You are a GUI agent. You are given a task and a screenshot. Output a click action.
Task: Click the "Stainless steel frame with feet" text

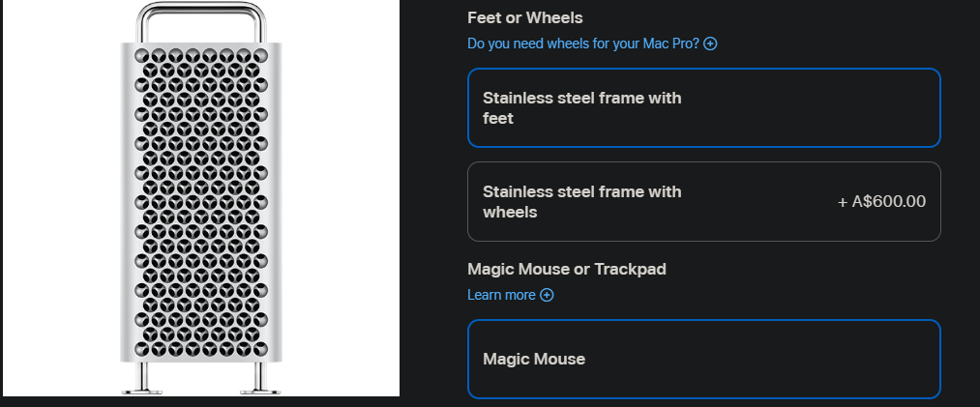[x=581, y=107]
